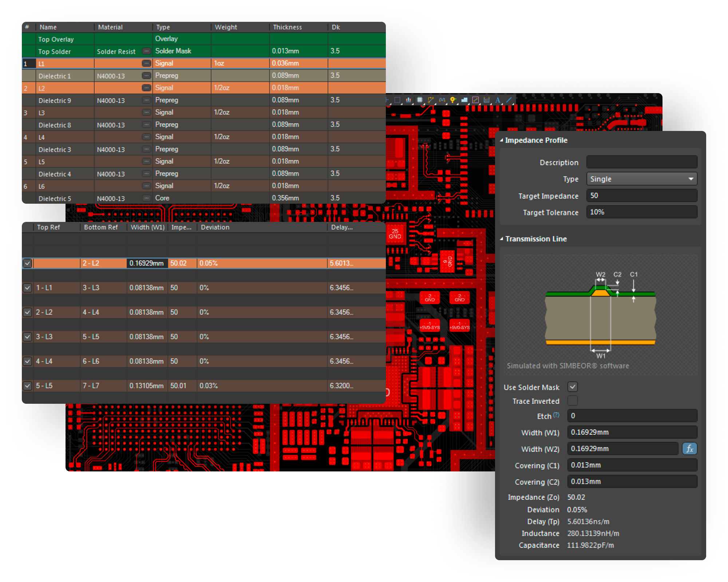Enable the Trace Inverted option

[x=573, y=401]
